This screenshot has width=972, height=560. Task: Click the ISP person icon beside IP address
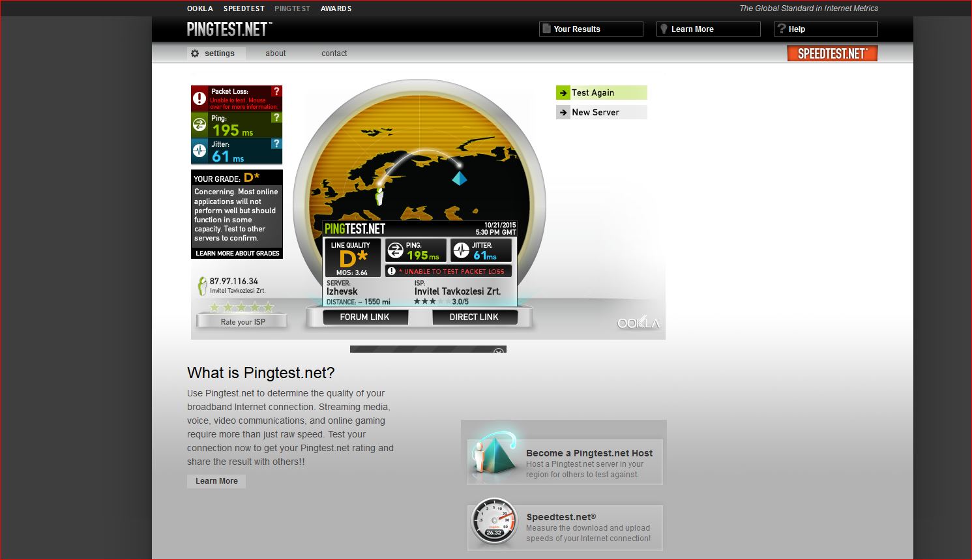(x=203, y=286)
